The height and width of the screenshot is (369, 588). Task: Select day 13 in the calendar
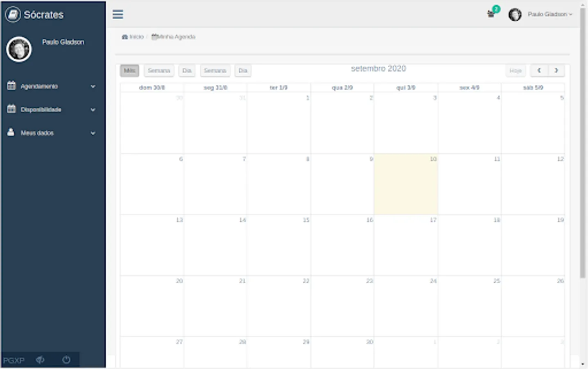coord(152,245)
